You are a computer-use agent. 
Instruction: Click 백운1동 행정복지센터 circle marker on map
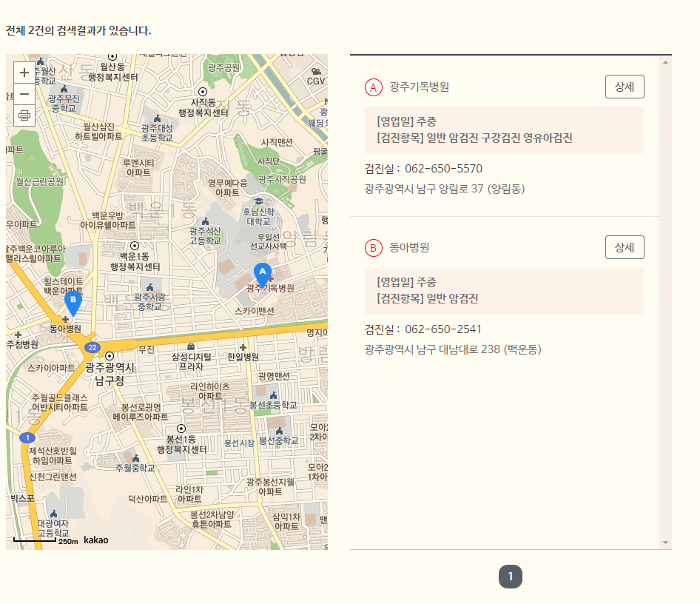[x=135, y=246]
